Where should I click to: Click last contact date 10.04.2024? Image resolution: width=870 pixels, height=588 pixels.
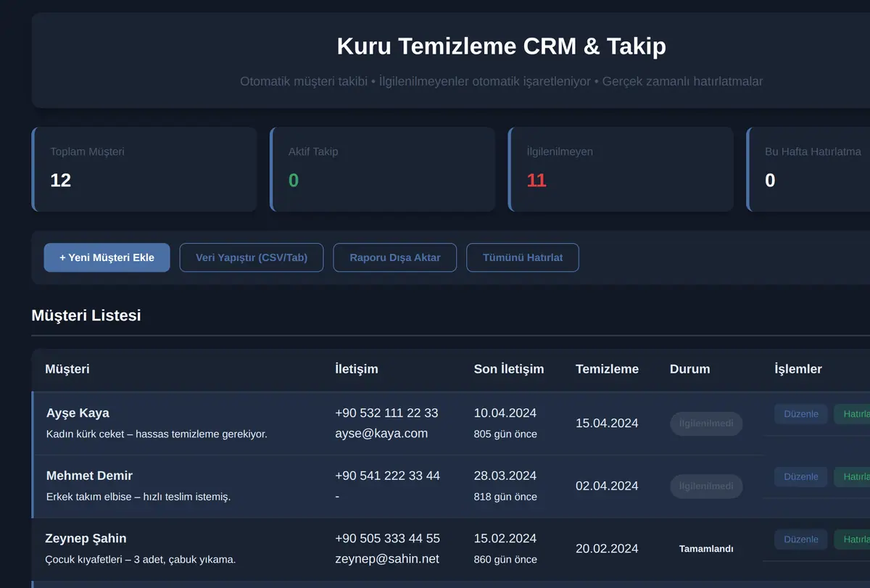505,413
